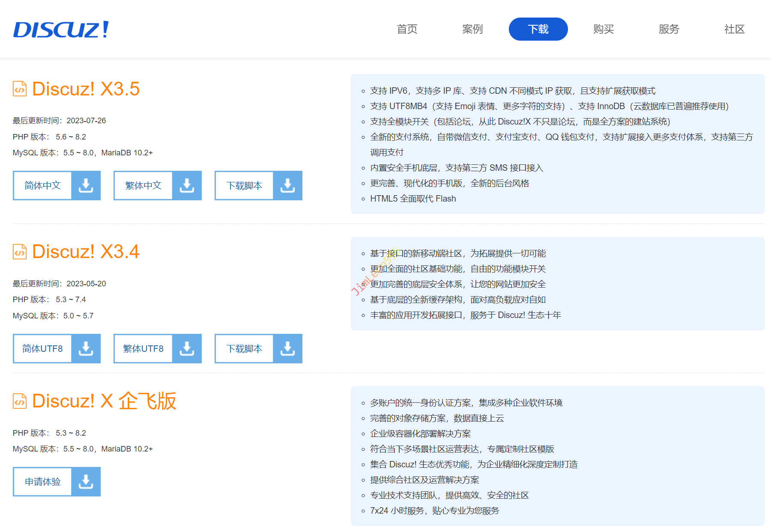This screenshot has width=771, height=532.
Task: Open the 购买 navigation item
Action: pyautogui.click(x=604, y=29)
